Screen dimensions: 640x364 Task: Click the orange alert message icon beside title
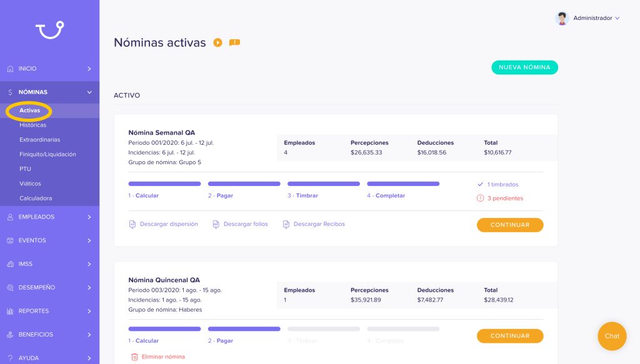pos(234,43)
